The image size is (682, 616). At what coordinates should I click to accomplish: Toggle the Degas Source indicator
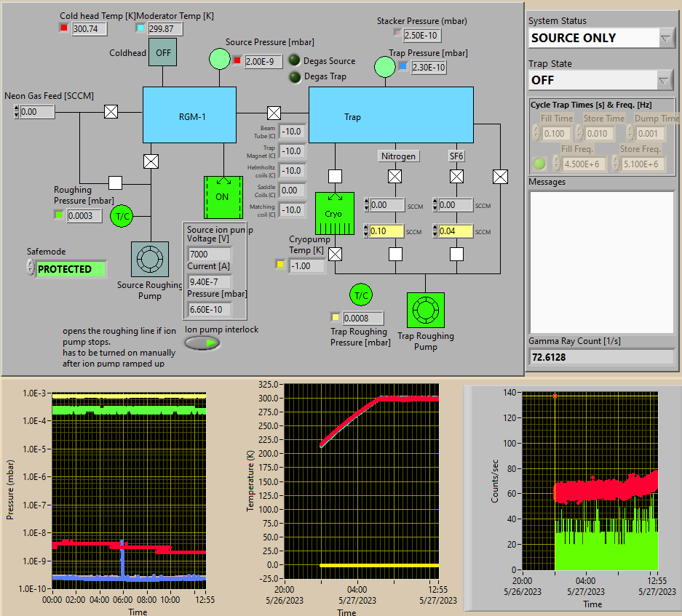point(295,61)
